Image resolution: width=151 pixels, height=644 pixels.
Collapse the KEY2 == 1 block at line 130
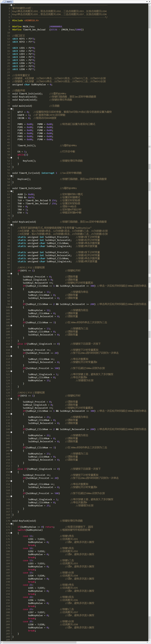[x=11, y=398]
